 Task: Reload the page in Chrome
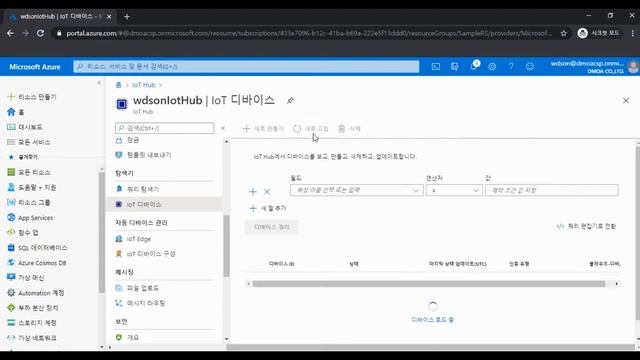click(40, 33)
